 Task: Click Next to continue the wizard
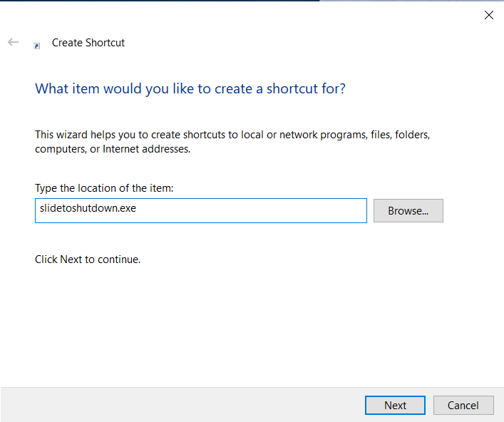(395, 405)
